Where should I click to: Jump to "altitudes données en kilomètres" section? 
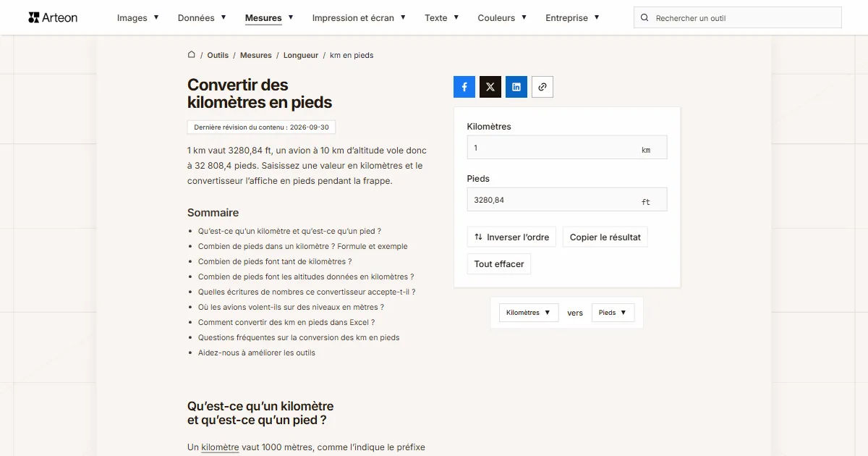(306, 276)
